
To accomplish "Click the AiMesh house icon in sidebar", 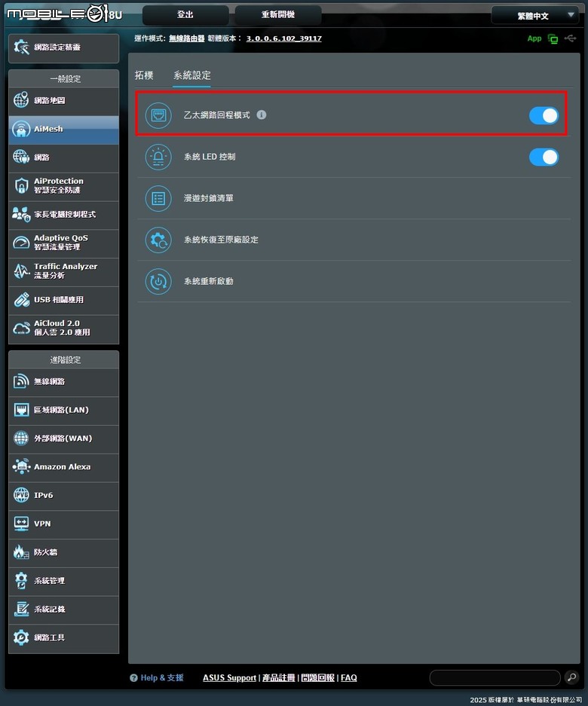I will pos(21,129).
